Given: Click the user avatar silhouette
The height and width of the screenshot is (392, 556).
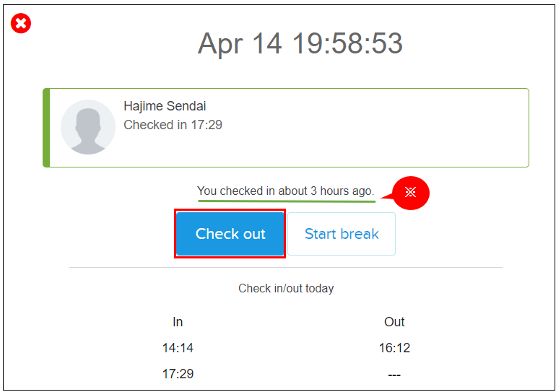Looking at the screenshot, I should pyautogui.click(x=88, y=127).
